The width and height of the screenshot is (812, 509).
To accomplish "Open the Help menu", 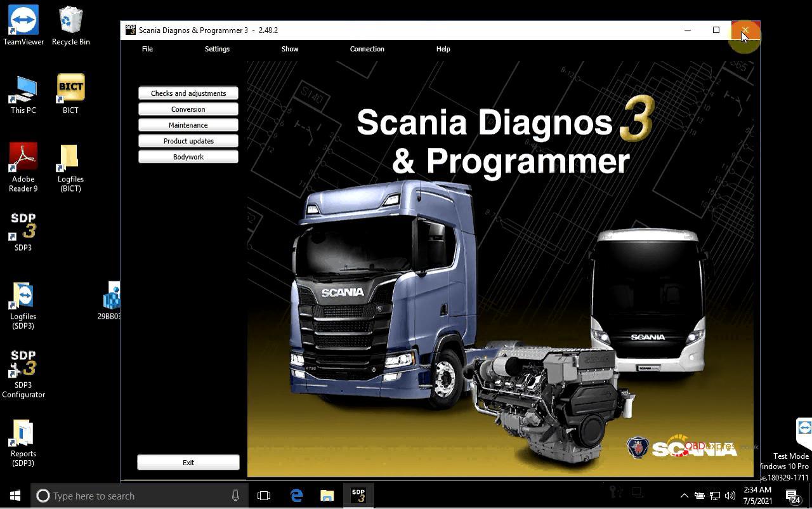I will pyautogui.click(x=443, y=49).
